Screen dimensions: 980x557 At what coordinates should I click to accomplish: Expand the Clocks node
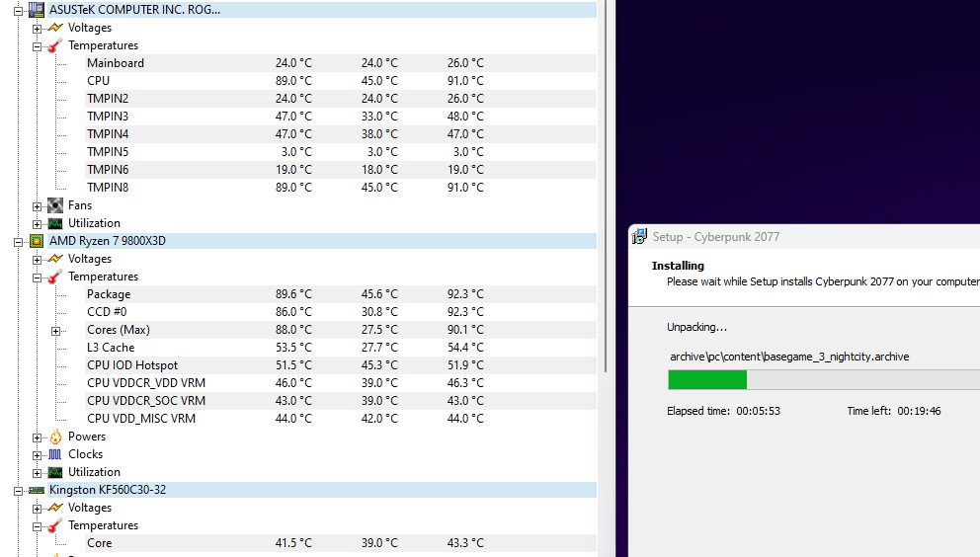coord(37,455)
